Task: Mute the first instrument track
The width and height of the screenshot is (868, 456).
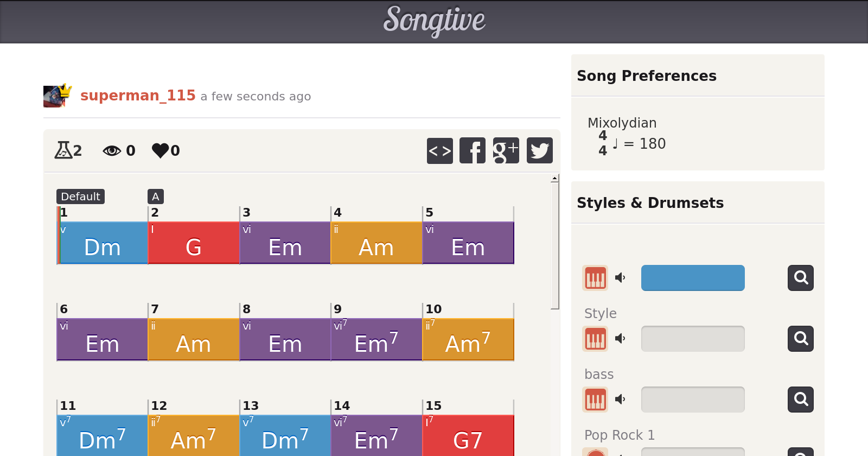Action: (x=620, y=278)
